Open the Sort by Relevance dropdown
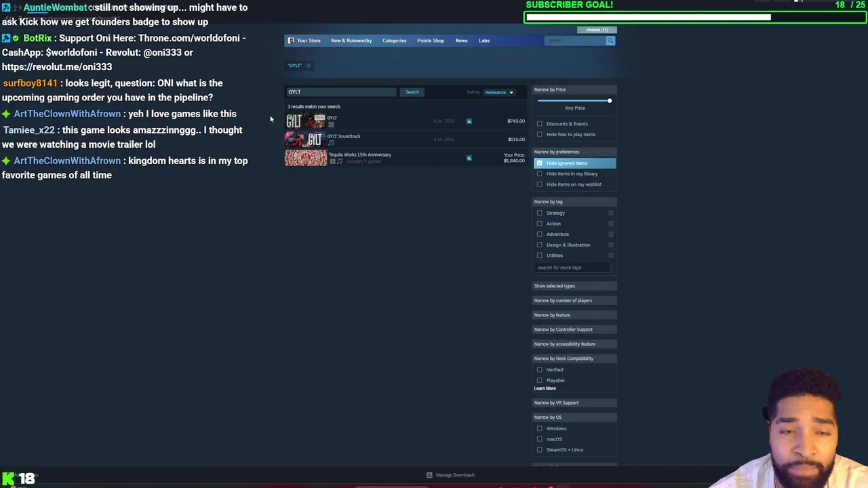 (499, 92)
